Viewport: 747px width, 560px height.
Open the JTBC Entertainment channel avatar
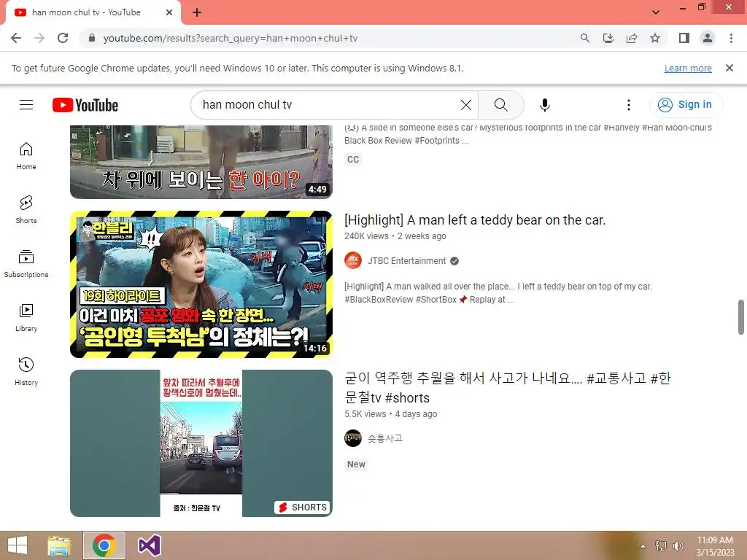(353, 260)
